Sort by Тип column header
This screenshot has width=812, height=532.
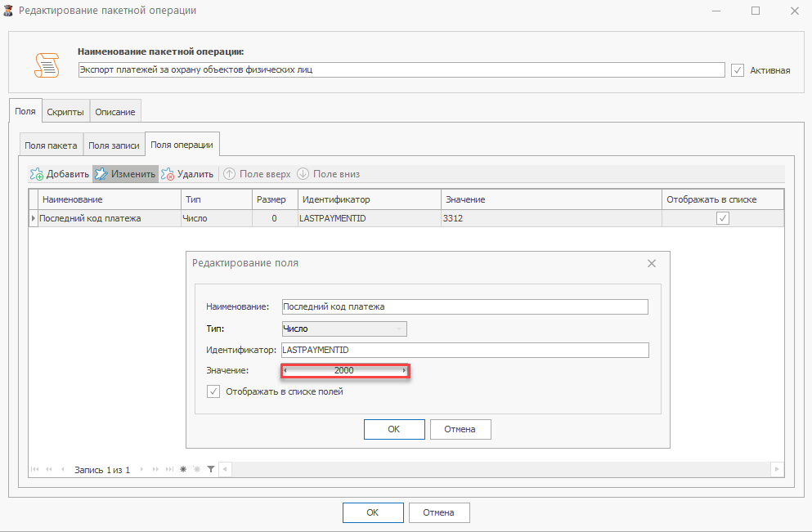pyautogui.click(x=217, y=199)
